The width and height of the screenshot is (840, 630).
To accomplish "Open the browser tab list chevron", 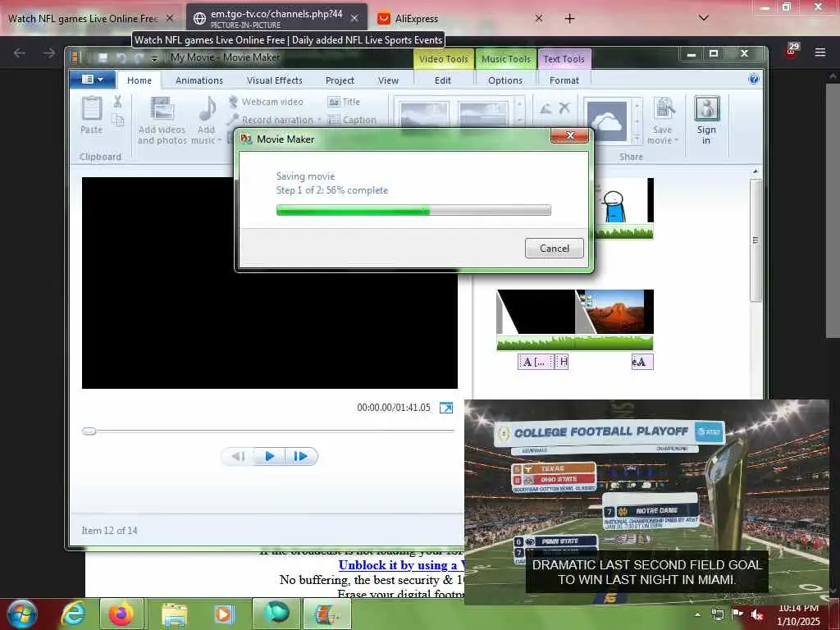I will tap(703, 18).
